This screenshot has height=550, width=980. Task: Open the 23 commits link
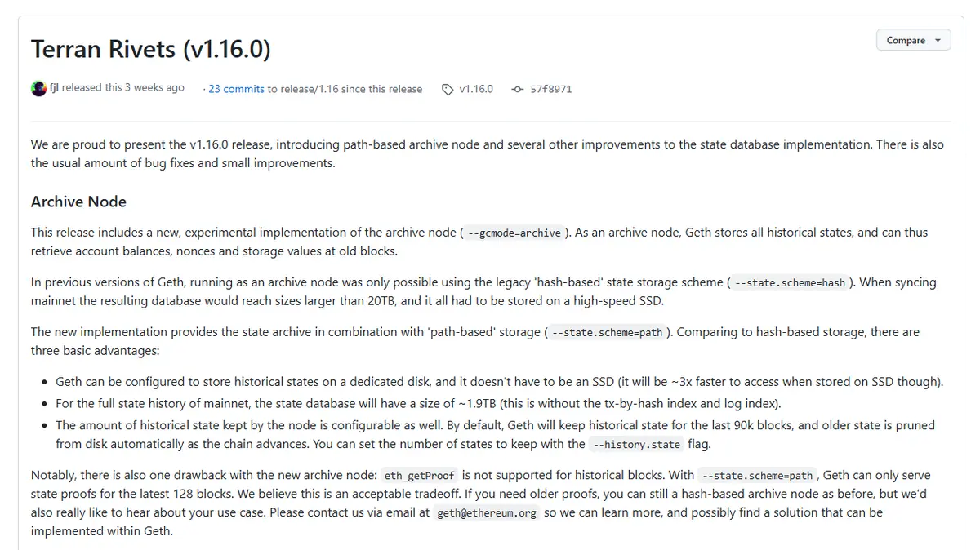tap(236, 89)
